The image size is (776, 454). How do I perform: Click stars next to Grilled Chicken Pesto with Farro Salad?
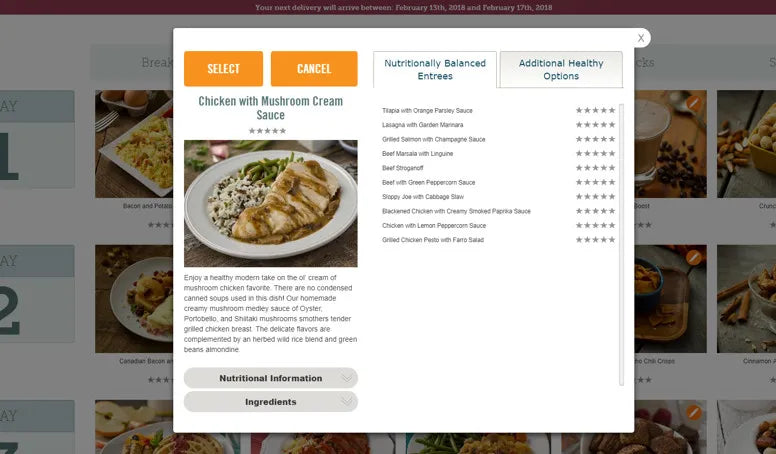[595, 240]
